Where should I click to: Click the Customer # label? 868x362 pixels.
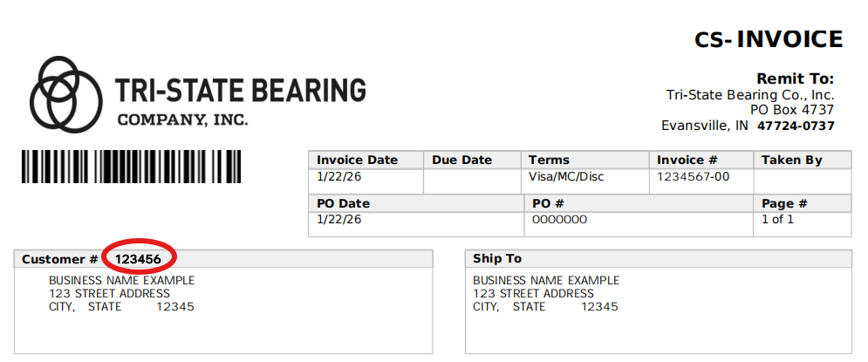[x=60, y=259]
